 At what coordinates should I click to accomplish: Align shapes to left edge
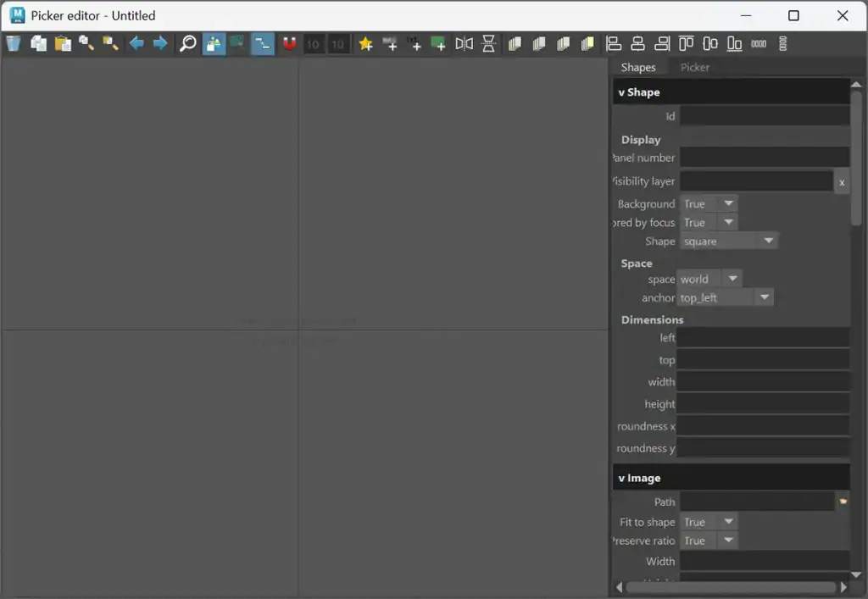click(614, 43)
